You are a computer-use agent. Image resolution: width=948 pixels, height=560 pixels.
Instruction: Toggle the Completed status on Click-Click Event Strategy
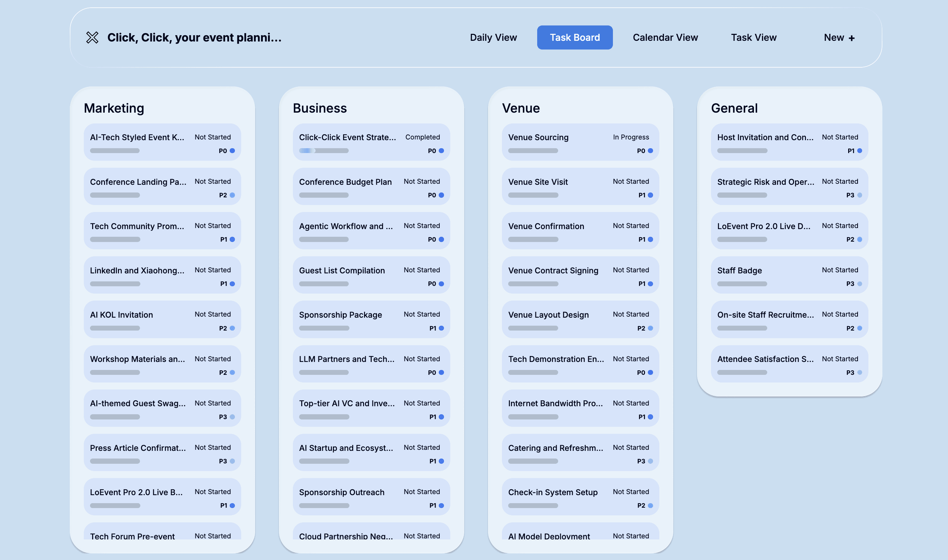422,137
